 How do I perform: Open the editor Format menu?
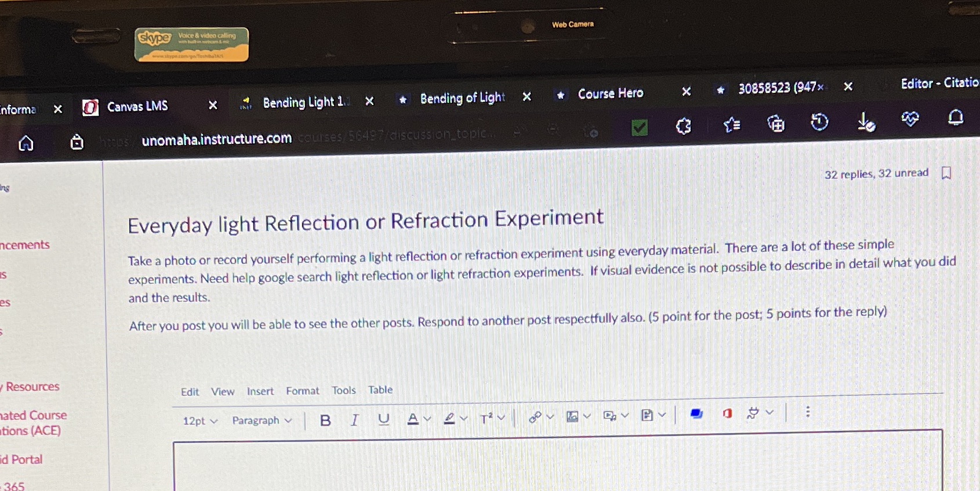pyautogui.click(x=303, y=391)
